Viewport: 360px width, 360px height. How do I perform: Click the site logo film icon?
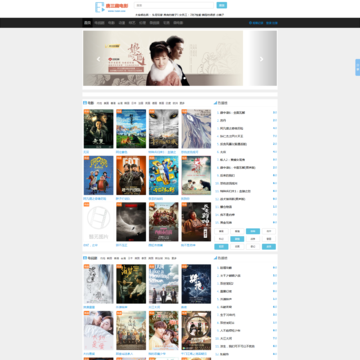click(x=100, y=7)
